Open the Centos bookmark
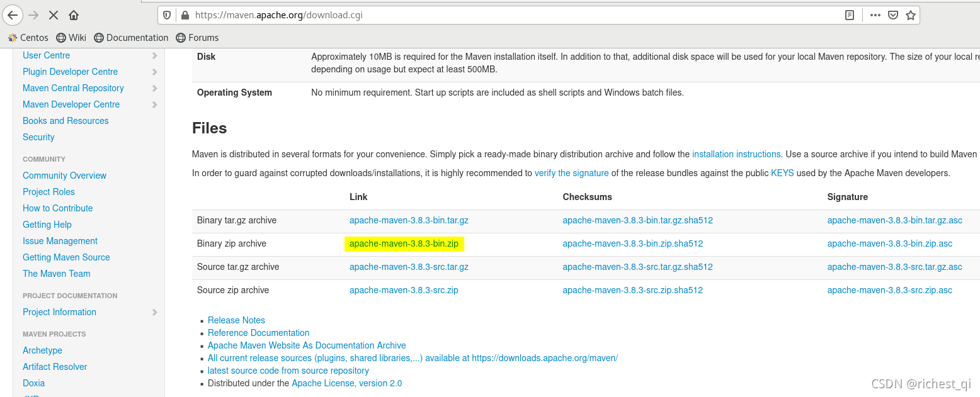The image size is (980, 397). (x=28, y=38)
